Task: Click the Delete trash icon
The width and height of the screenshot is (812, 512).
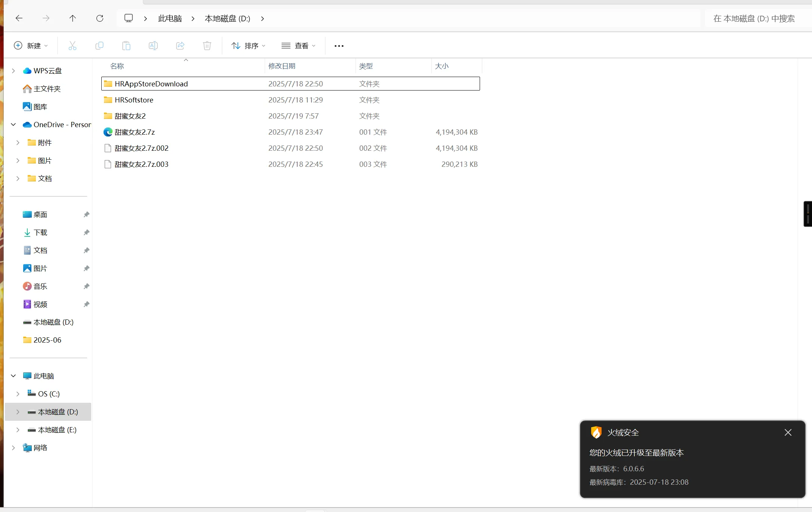Action: [207, 46]
